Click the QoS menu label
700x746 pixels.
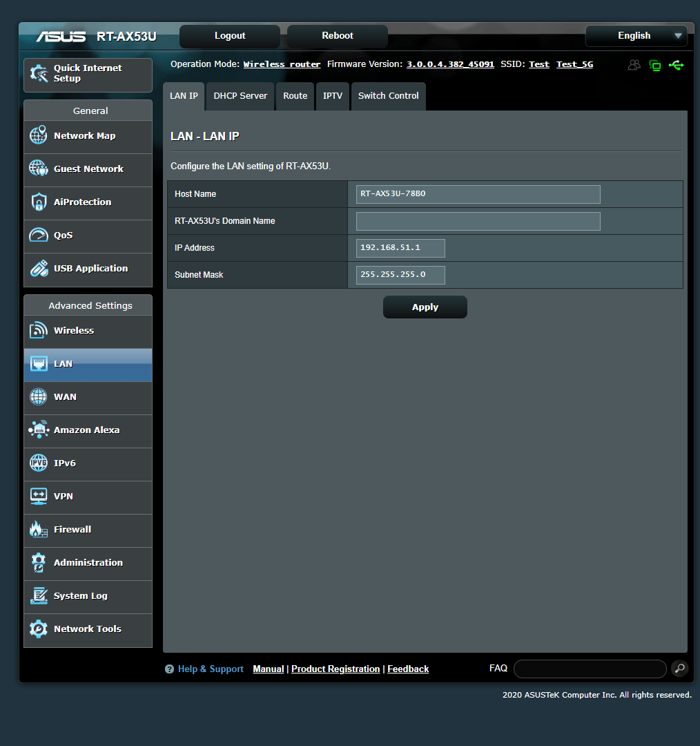tap(64, 236)
